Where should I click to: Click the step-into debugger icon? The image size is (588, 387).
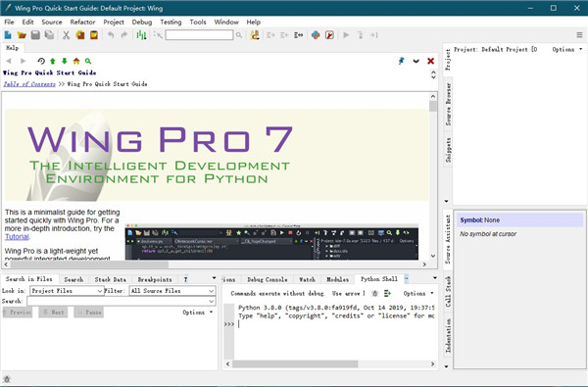click(x=361, y=35)
